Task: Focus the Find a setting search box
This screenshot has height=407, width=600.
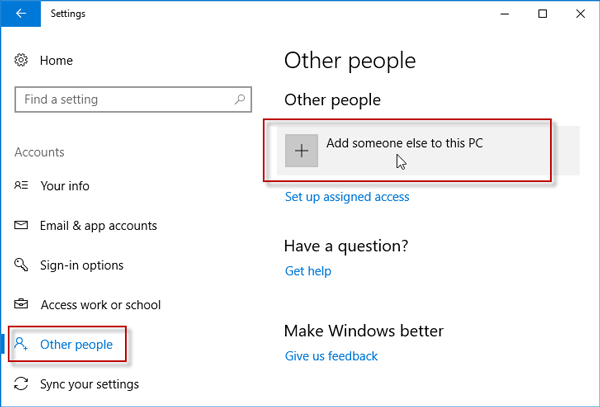Action: click(x=120, y=100)
